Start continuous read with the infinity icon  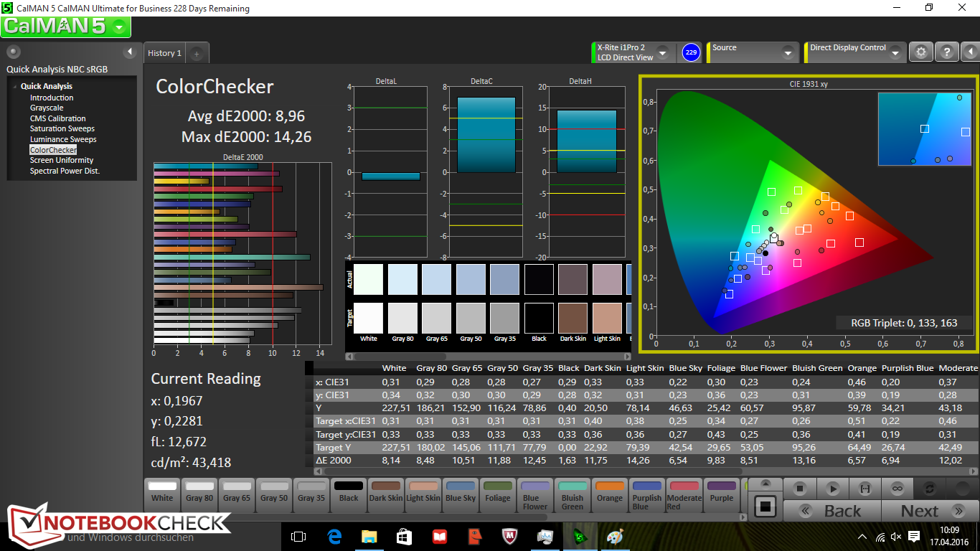[x=897, y=489]
